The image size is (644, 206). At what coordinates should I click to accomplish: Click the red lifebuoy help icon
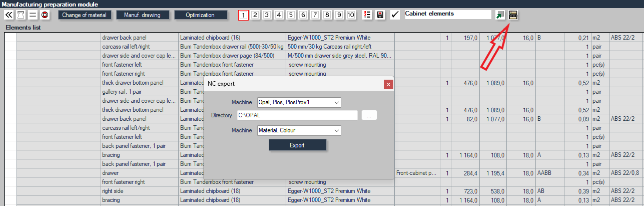click(45, 15)
